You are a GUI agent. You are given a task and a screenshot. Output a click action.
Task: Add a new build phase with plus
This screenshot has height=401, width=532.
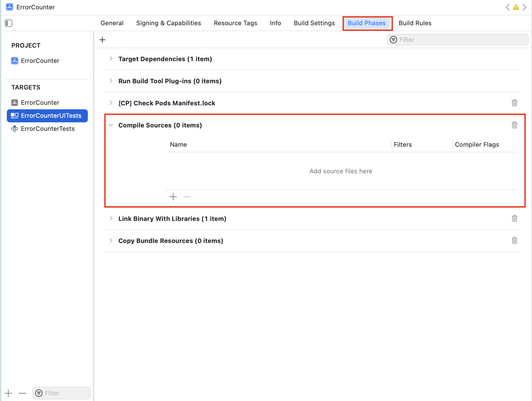[x=103, y=40]
